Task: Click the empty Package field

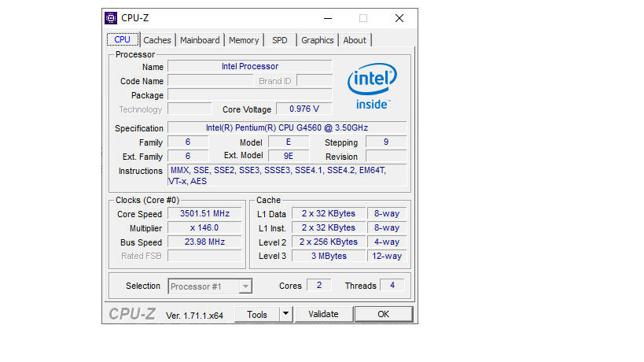Action: [x=250, y=95]
